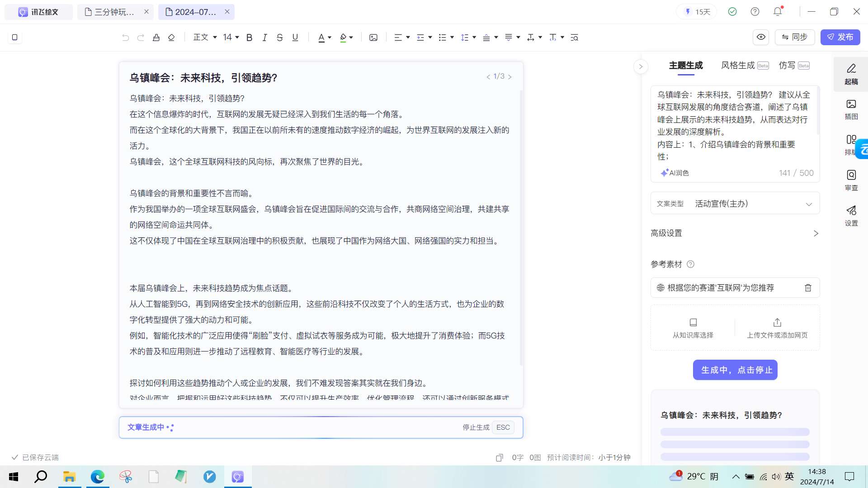Click the preview eye icon
Screen dimensions: 868x488
761,37
